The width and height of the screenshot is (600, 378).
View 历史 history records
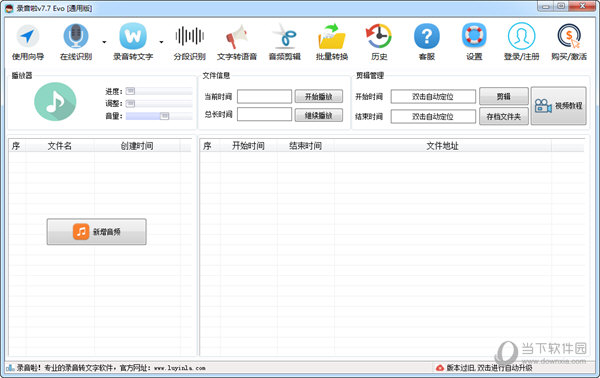click(x=379, y=42)
